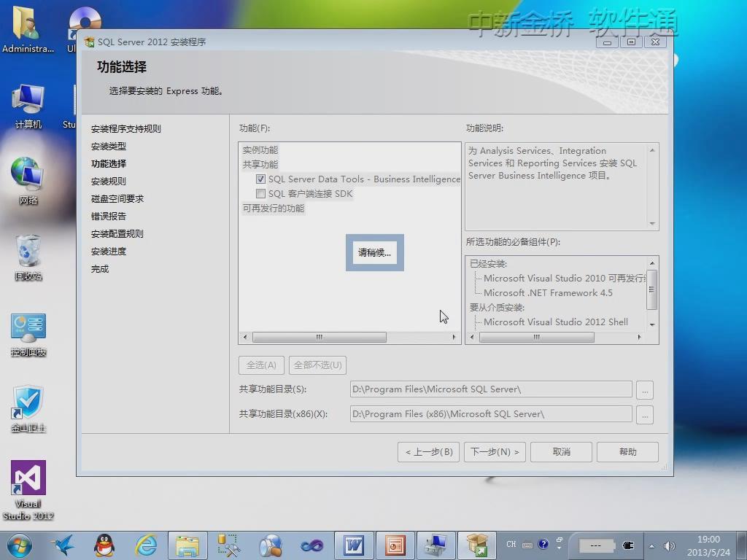Open the 网络 desktop icon
Screen dimensions: 747x560
point(28,181)
